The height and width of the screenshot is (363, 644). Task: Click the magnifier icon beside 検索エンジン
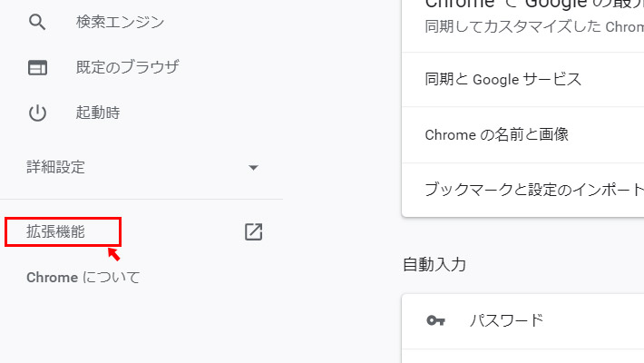[37, 21]
